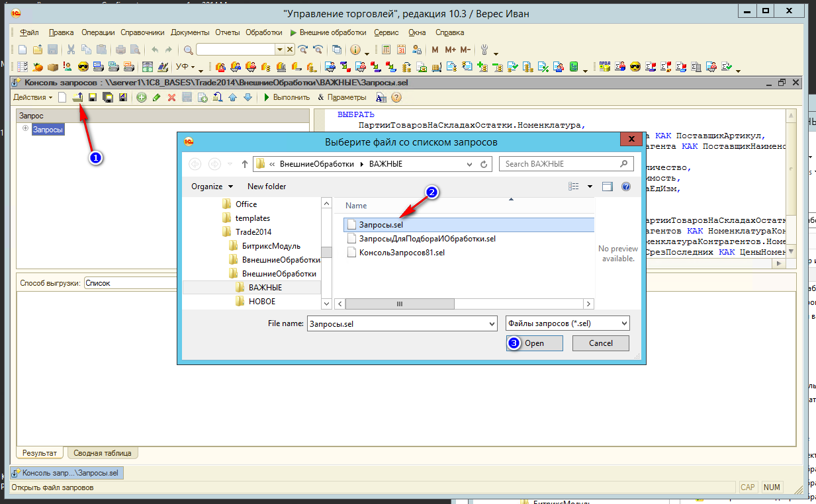Click the green plus add query icon
The height and width of the screenshot is (504, 816).
click(x=141, y=97)
